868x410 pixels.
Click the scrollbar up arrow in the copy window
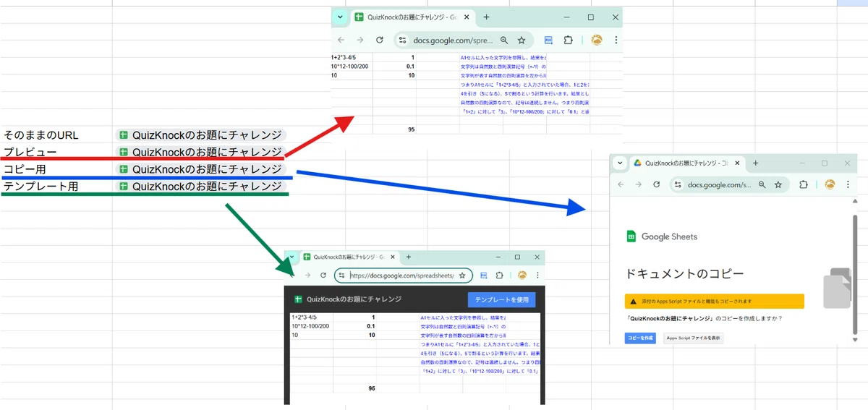click(855, 201)
